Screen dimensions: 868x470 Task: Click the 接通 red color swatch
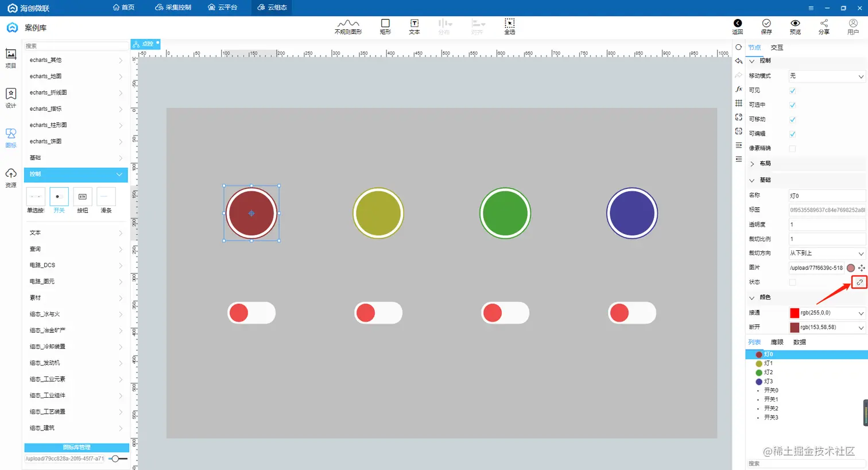pos(795,313)
